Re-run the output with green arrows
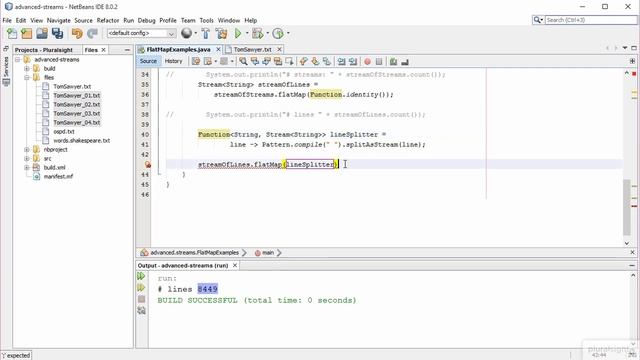 (141, 276)
